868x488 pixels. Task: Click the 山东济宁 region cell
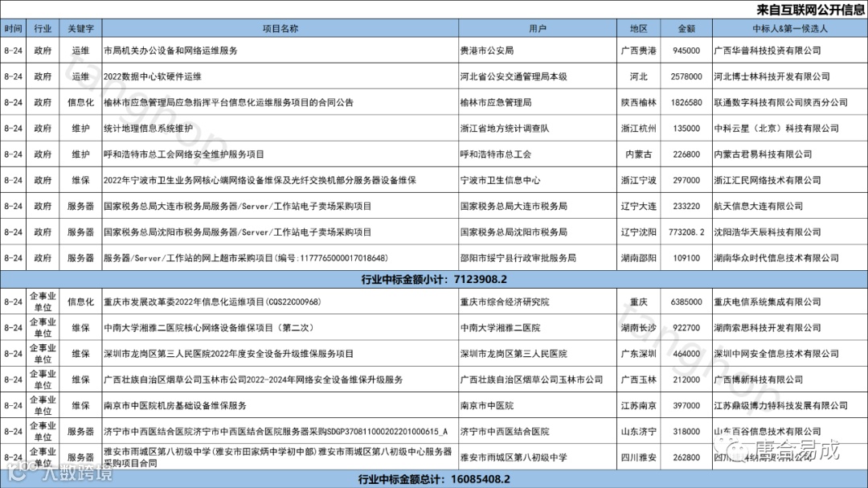[x=639, y=432]
